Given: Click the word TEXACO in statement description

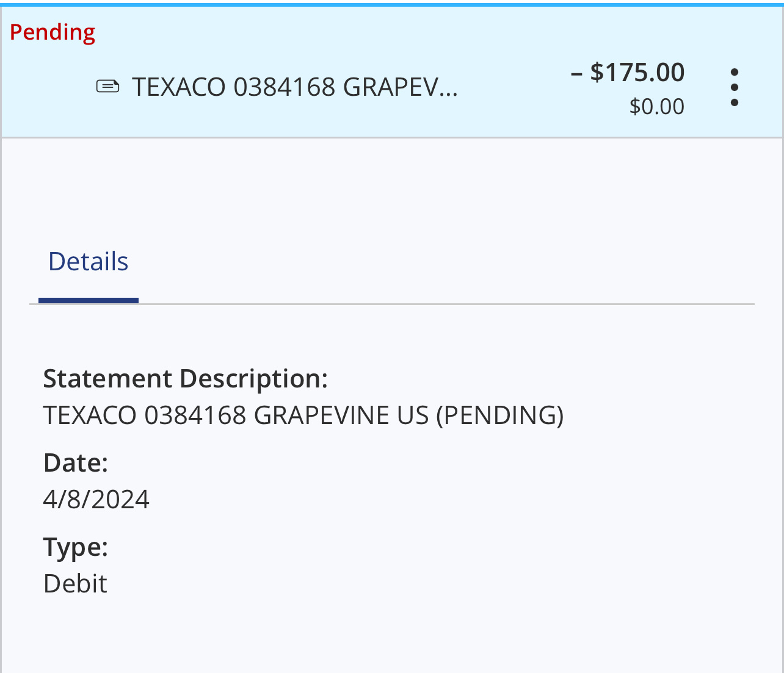Looking at the screenshot, I should pos(90,416).
